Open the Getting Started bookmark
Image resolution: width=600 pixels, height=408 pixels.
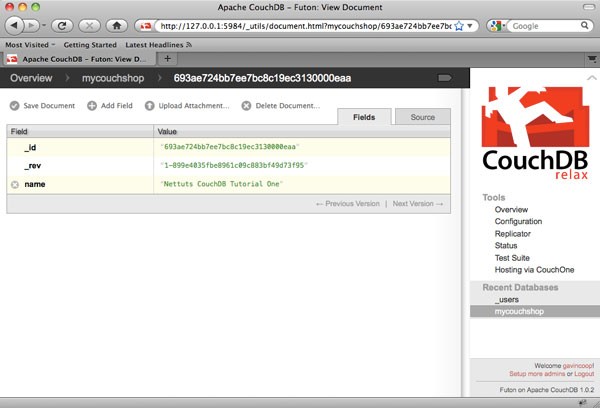coord(90,45)
